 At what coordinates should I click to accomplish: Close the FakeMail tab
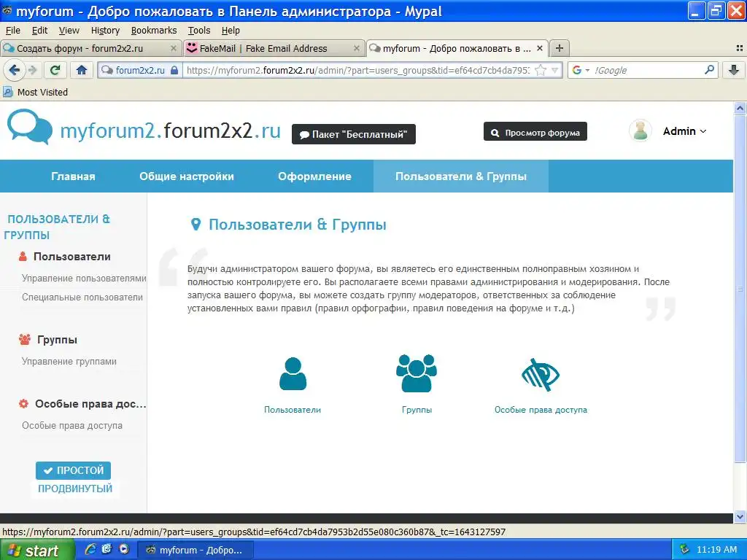[356, 48]
